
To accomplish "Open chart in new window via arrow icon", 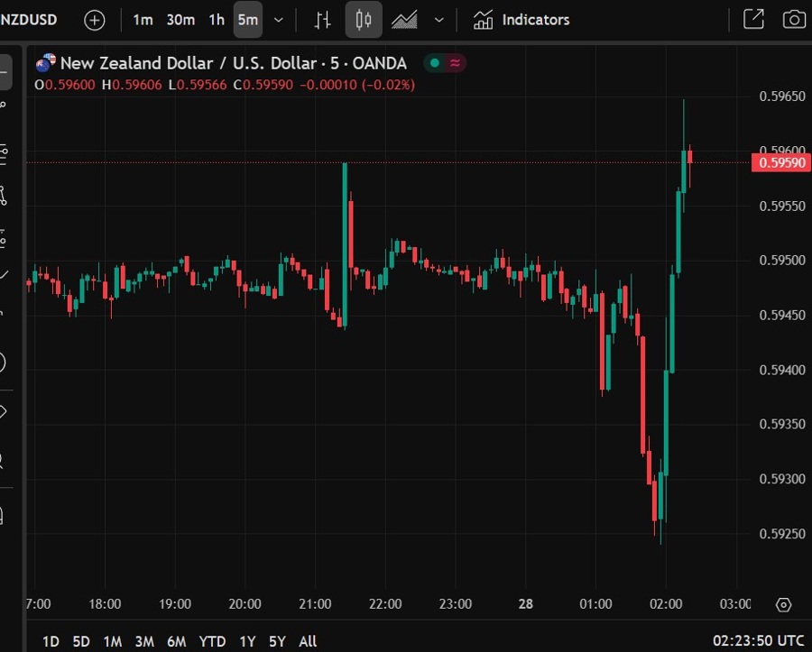I will click(754, 19).
